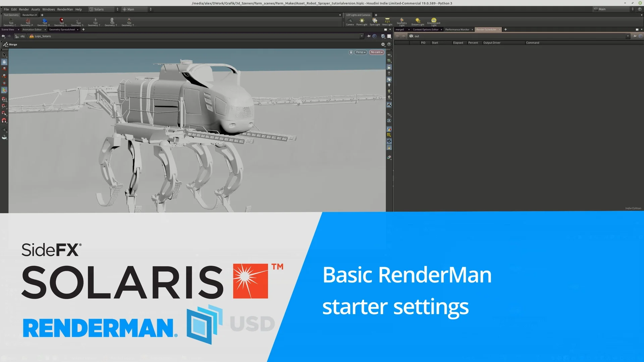Click the Test Geometry Rubber Toy blue icon
The width and height of the screenshot is (644, 362).
45,22
